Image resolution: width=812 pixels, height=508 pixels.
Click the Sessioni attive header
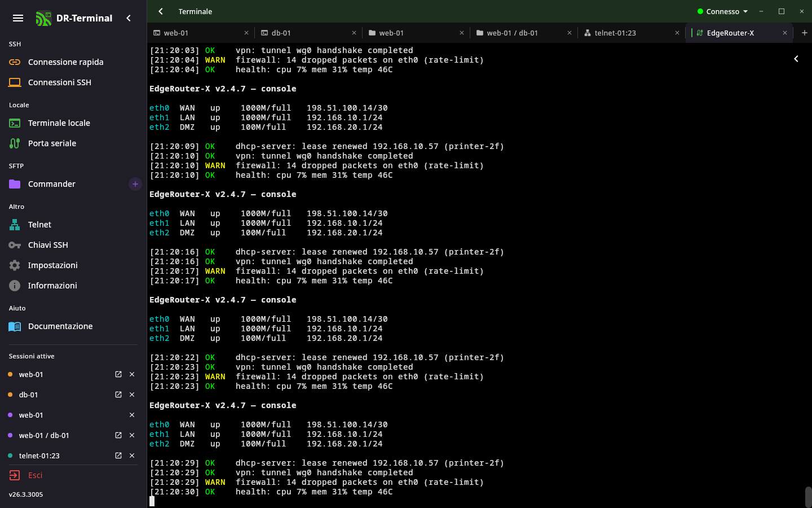pyautogui.click(x=32, y=356)
